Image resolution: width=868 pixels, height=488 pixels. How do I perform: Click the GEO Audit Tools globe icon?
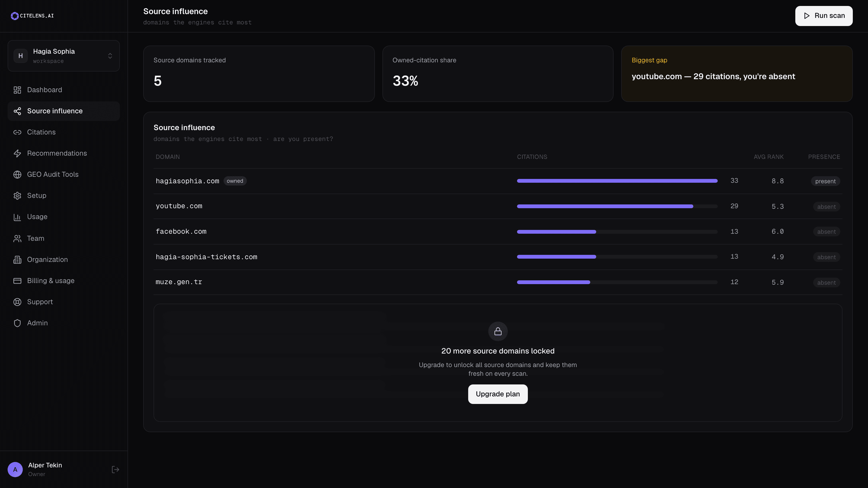tap(17, 174)
